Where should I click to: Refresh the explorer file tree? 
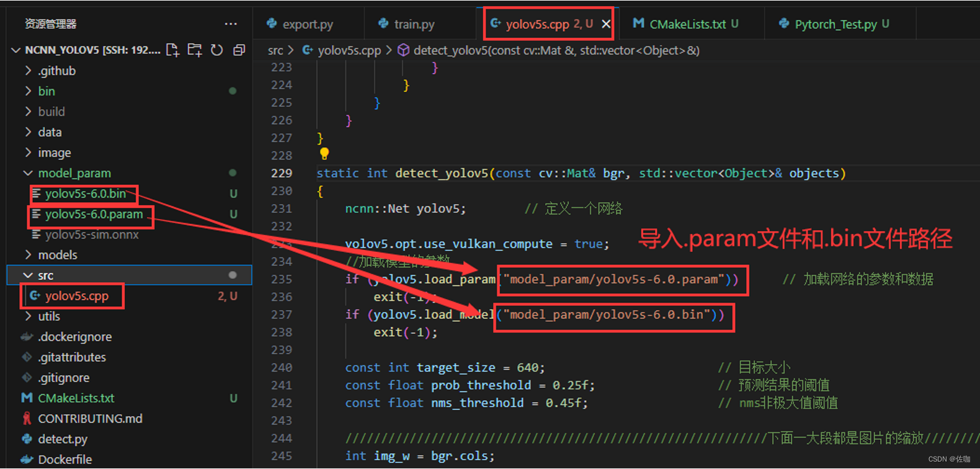coord(216,50)
